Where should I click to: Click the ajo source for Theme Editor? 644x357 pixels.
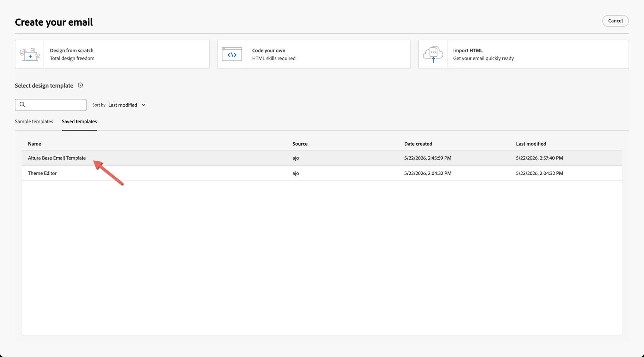click(296, 173)
